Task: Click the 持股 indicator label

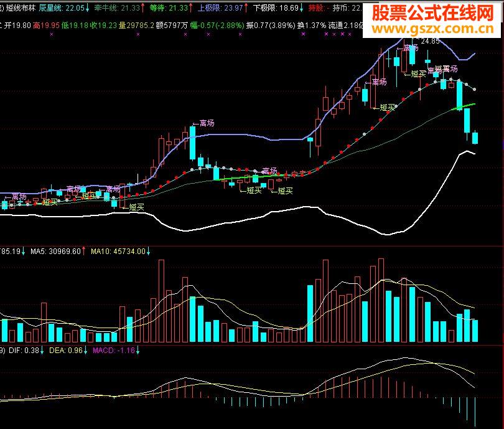Action: point(316,7)
